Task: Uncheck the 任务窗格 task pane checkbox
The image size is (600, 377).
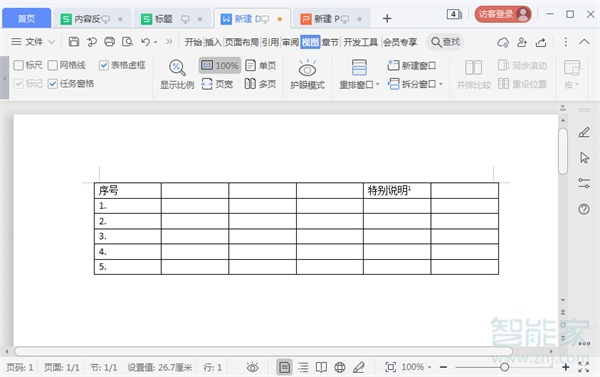Action: (53, 84)
